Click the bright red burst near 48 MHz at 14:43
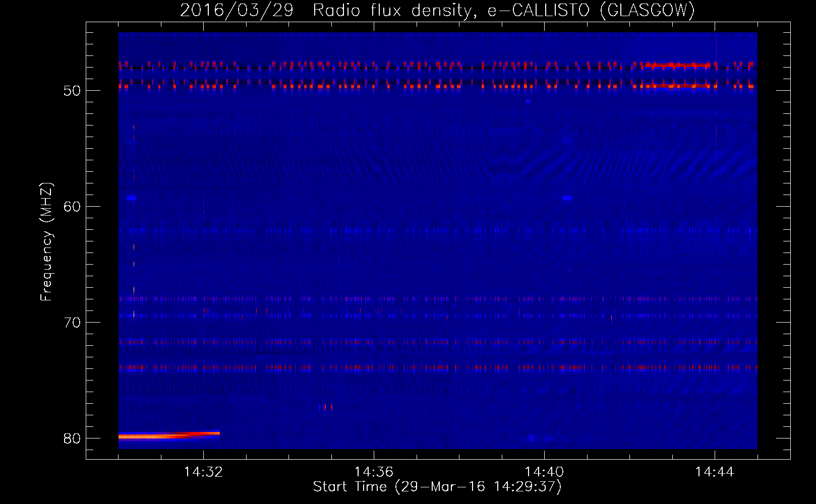 point(678,66)
